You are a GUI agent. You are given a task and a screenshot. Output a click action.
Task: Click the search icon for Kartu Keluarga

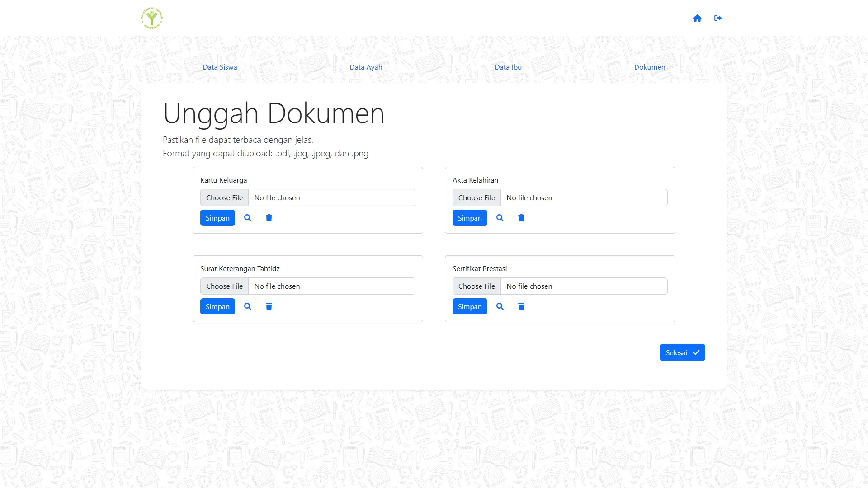(247, 217)
